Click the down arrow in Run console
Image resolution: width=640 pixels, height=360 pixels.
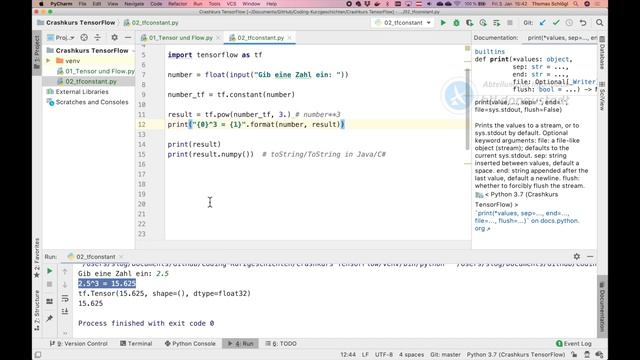(65, 284)
